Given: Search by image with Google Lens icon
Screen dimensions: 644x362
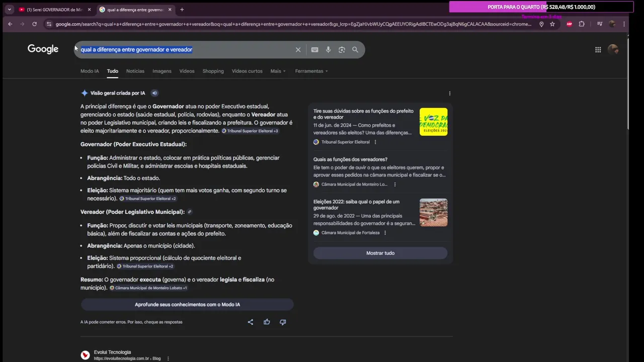Looking at the screenshot, I should coord(342,50).
